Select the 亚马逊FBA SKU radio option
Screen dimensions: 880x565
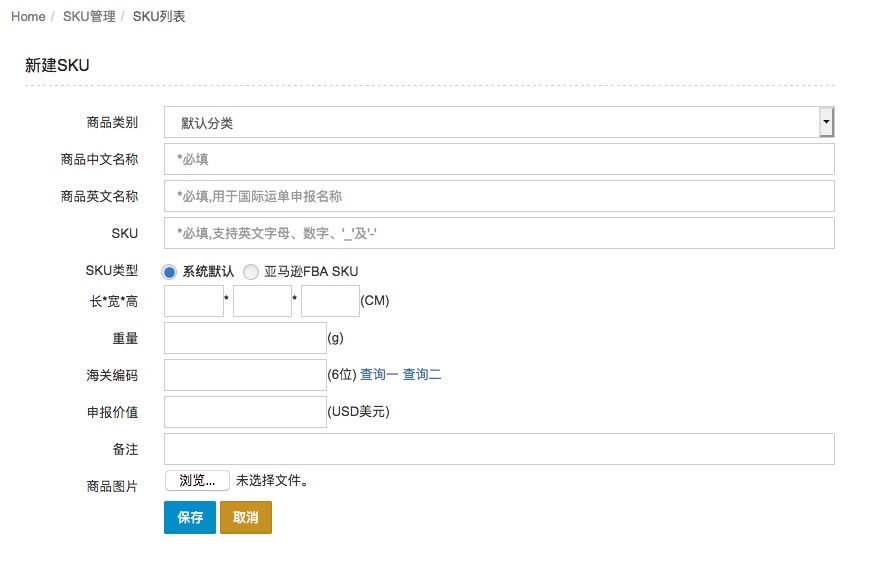[250, 272]
